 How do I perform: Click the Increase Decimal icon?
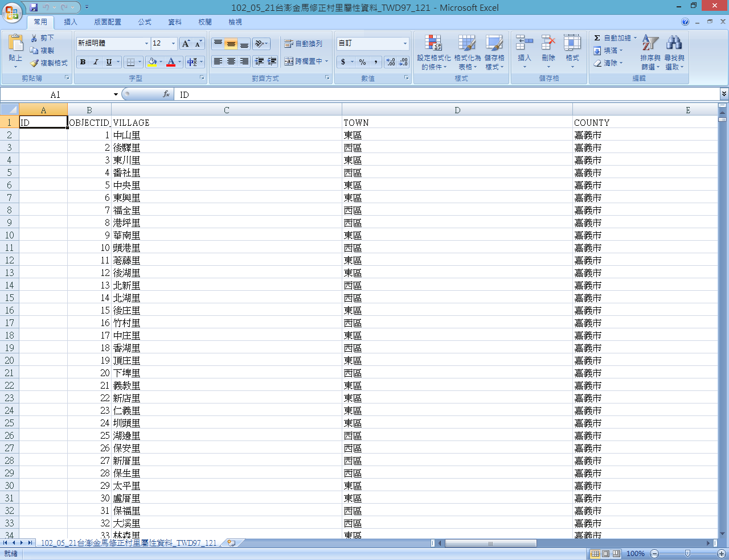(390, 62)
